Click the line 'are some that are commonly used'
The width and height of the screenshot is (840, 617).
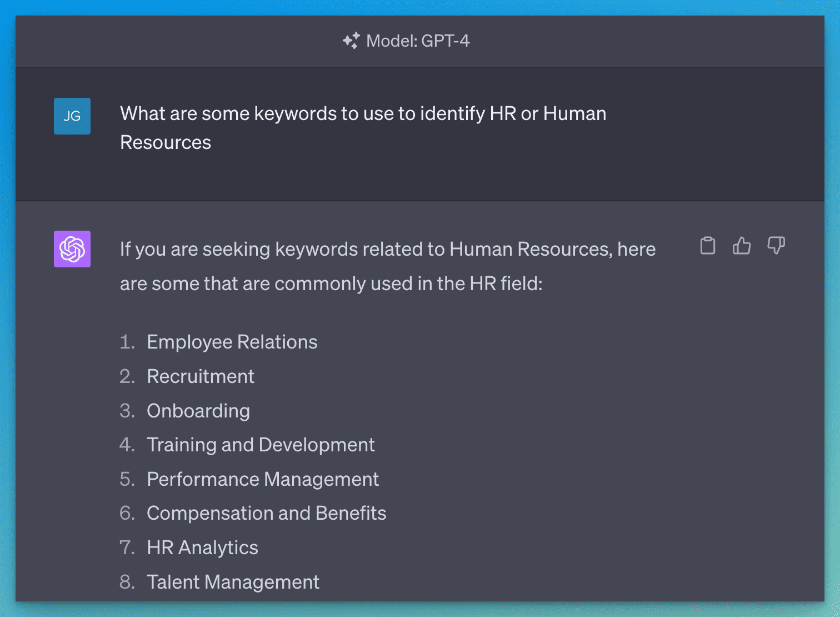click(331, 283)
